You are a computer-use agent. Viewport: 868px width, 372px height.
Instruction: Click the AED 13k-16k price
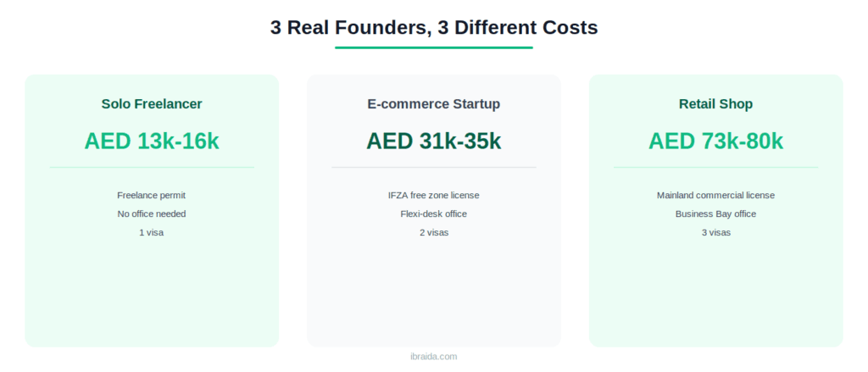(152, 142)
